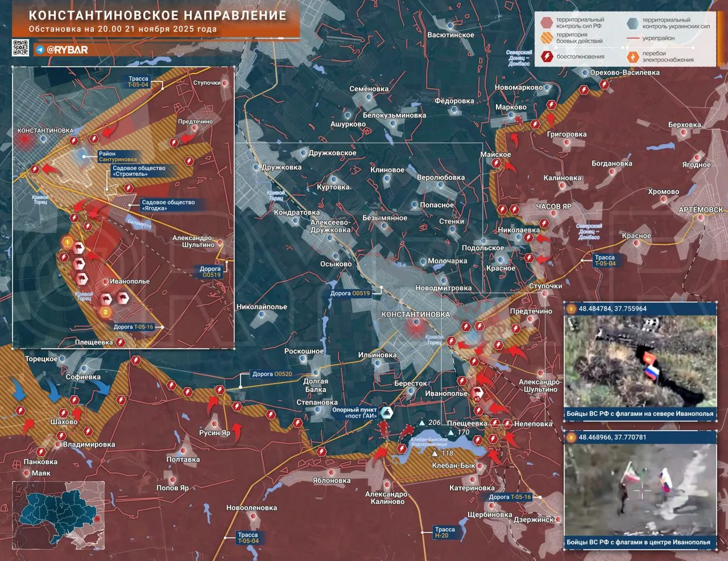This screenshot has width=728, height=561.
Task: Click the Telegram icon beside @RYBAR
Action: click(40, 49)
